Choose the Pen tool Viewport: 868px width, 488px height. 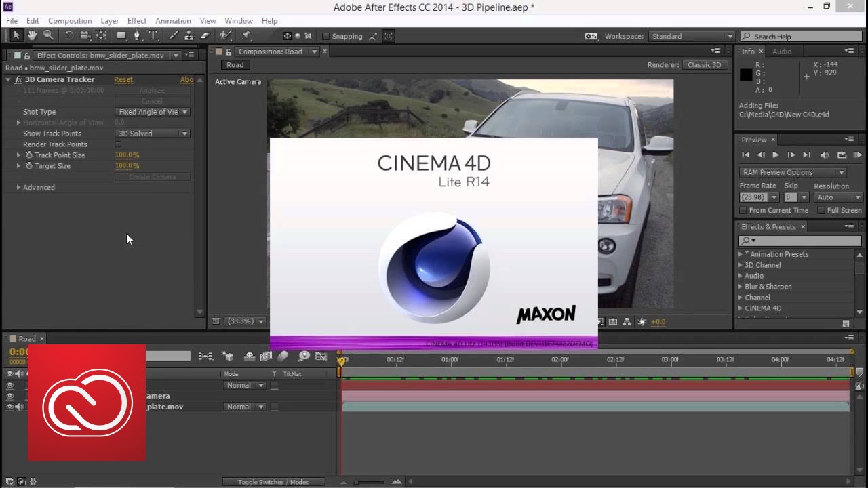136,35
